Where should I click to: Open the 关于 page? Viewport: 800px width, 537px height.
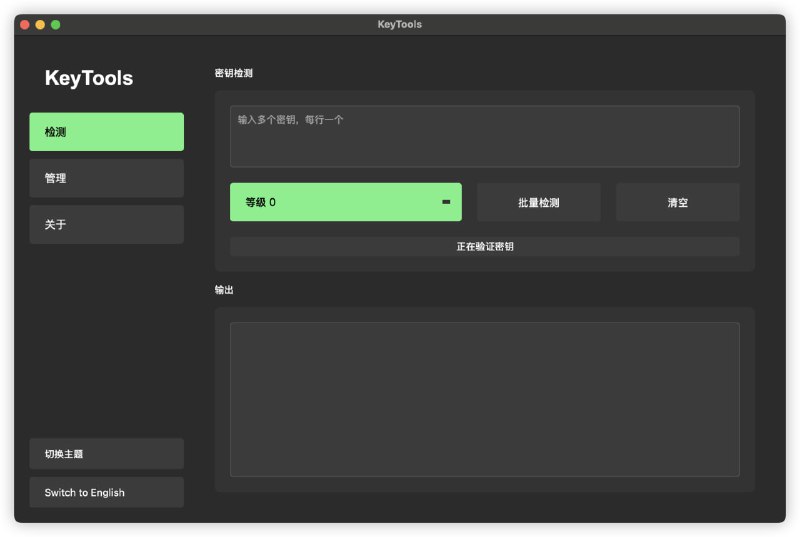(x=107, y=224)
